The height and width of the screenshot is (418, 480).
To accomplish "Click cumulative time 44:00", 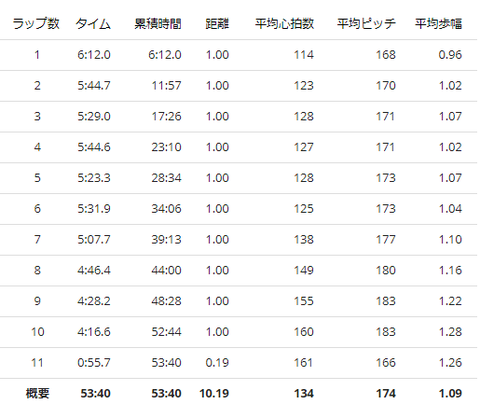I will [x=166, y=270].
